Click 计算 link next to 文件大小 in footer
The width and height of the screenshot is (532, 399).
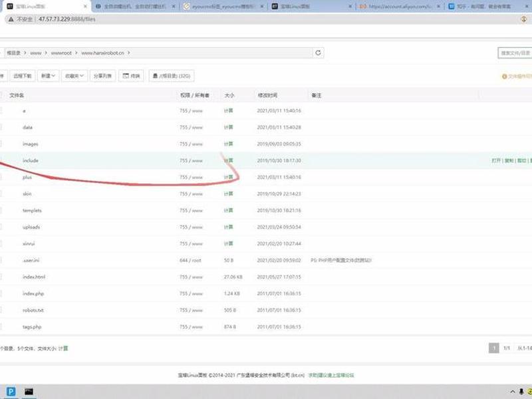click(63, 348)
